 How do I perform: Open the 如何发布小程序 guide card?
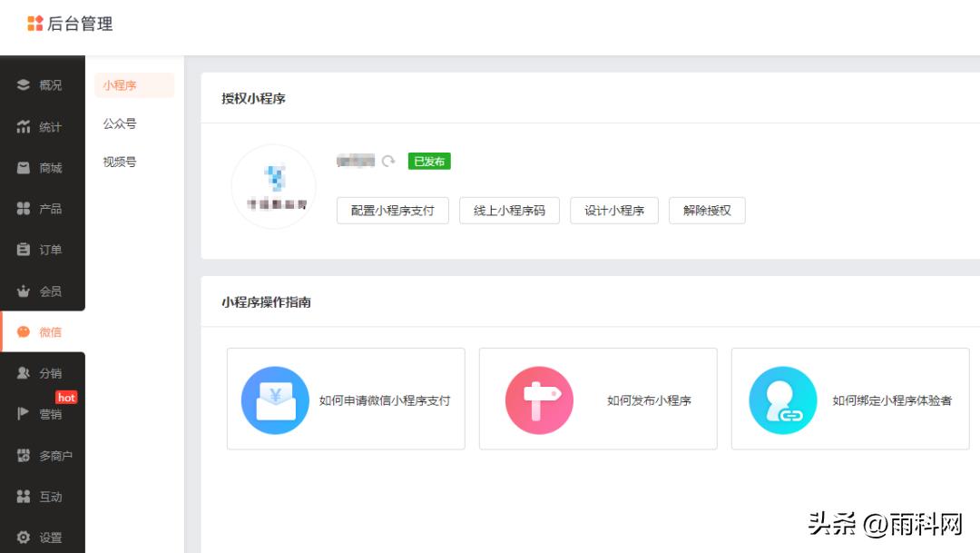click(x=597, y=398)
